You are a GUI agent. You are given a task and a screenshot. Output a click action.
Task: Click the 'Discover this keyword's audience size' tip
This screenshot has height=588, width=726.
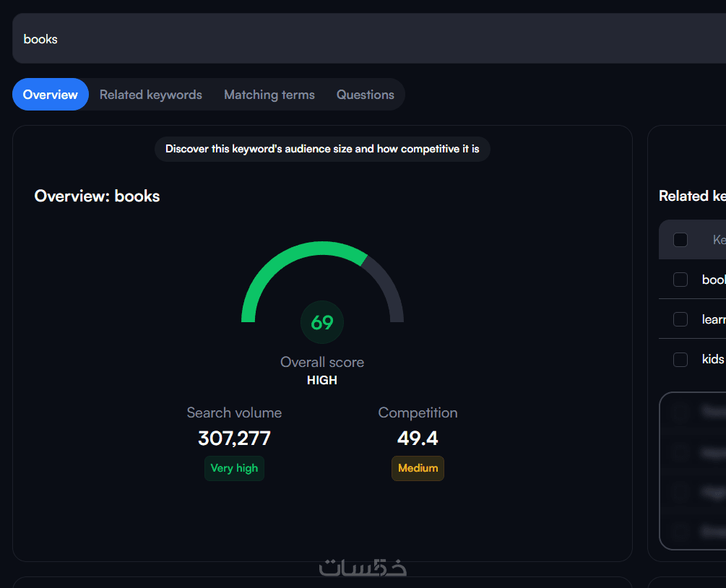coord(322,149)
